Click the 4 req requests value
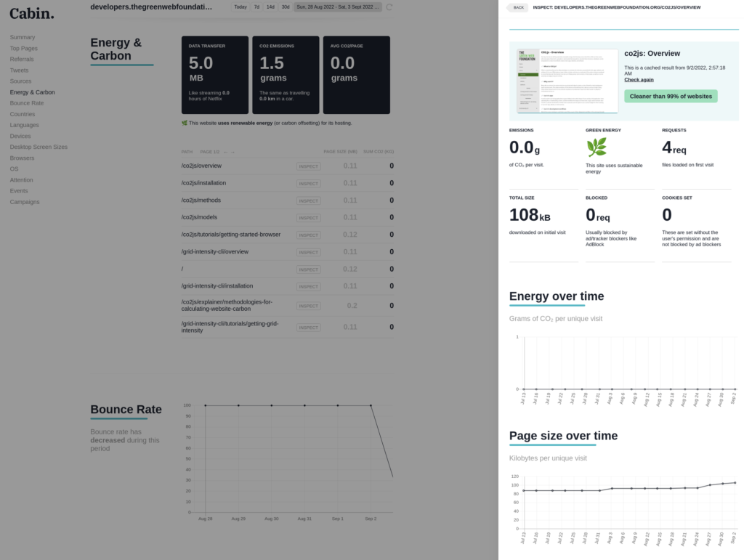This screenshot has height=560, width=744. (674, 147)
